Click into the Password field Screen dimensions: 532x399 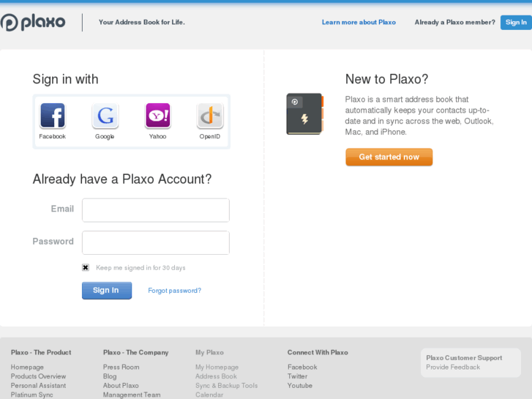click(156, 243)
